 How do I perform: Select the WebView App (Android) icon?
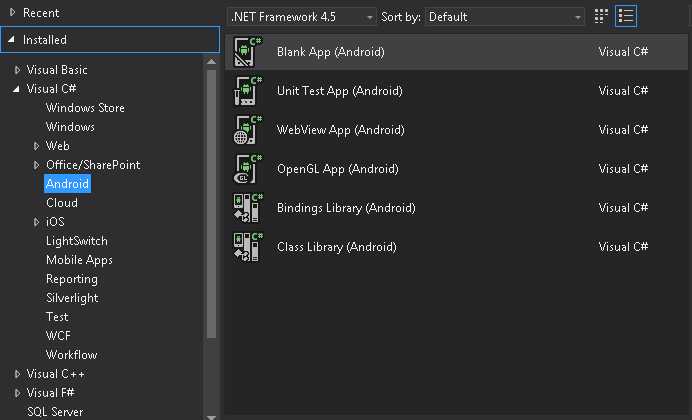coord(248,130)
